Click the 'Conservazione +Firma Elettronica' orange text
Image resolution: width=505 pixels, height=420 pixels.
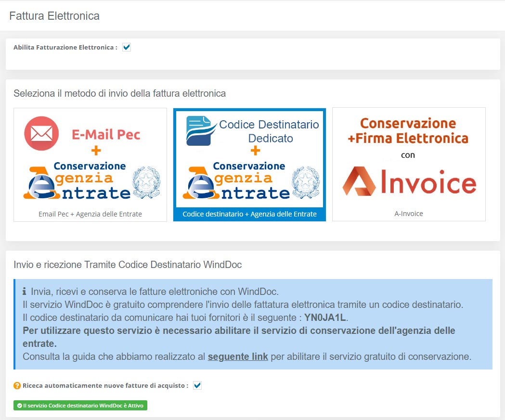coord(408,131)
